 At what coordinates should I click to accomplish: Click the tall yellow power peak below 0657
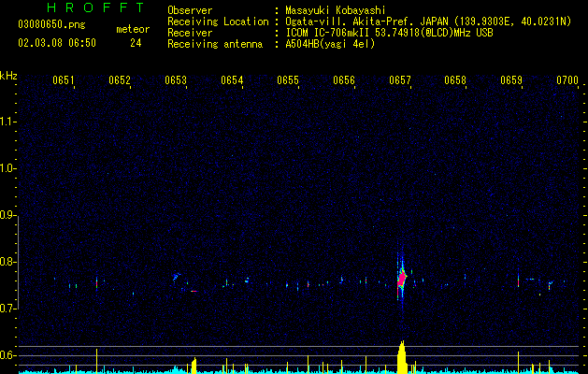pyautogui.click(x=402, y=357)
